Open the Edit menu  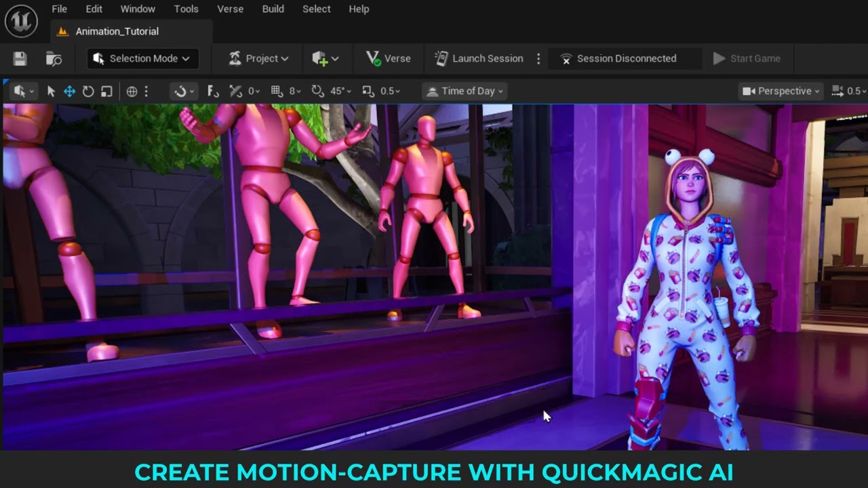point(94,9)
